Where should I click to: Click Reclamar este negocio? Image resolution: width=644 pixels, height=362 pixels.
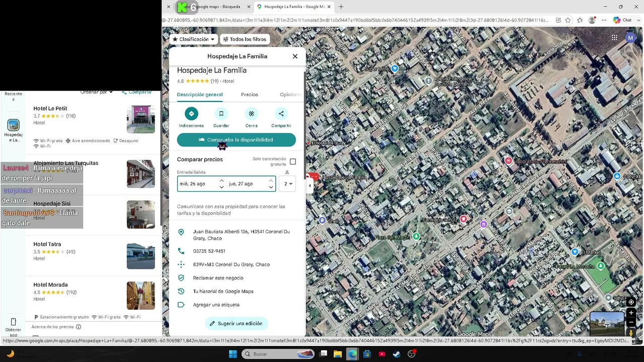(x=218, y=278)
